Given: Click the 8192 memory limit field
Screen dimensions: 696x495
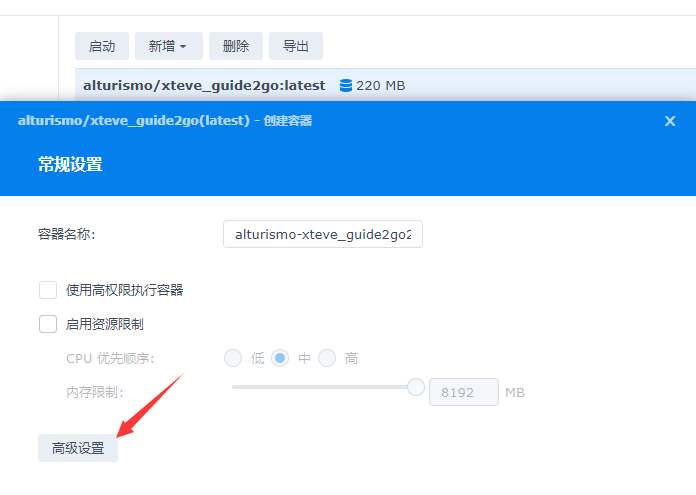Looking at the screenshot, I should [464, 392].
